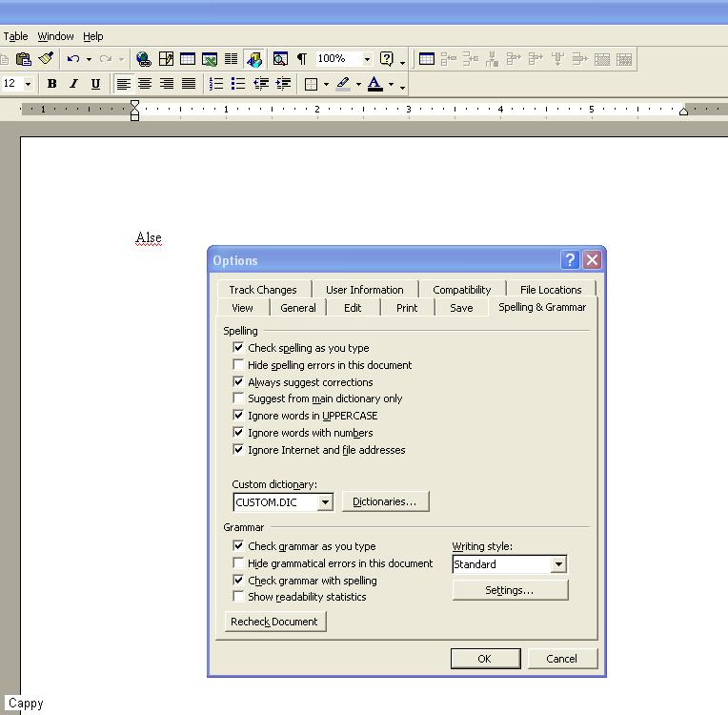Align text right

point(167,84)
